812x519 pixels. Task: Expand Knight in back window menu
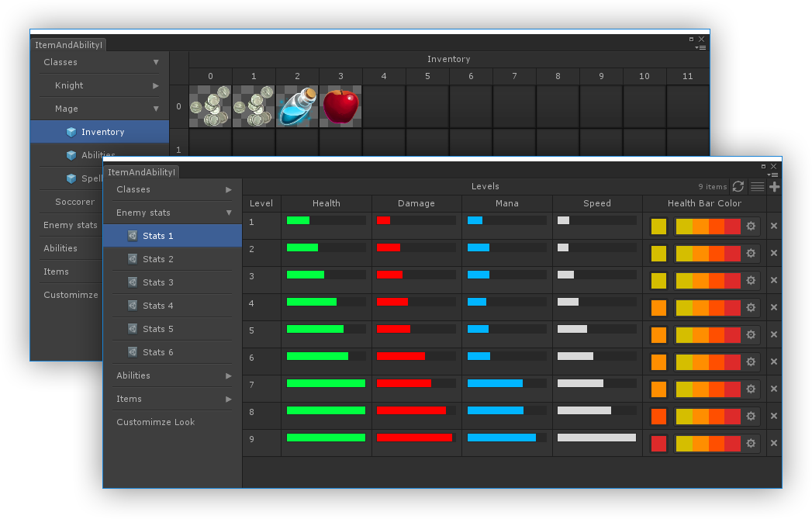[x=156, y=85]
